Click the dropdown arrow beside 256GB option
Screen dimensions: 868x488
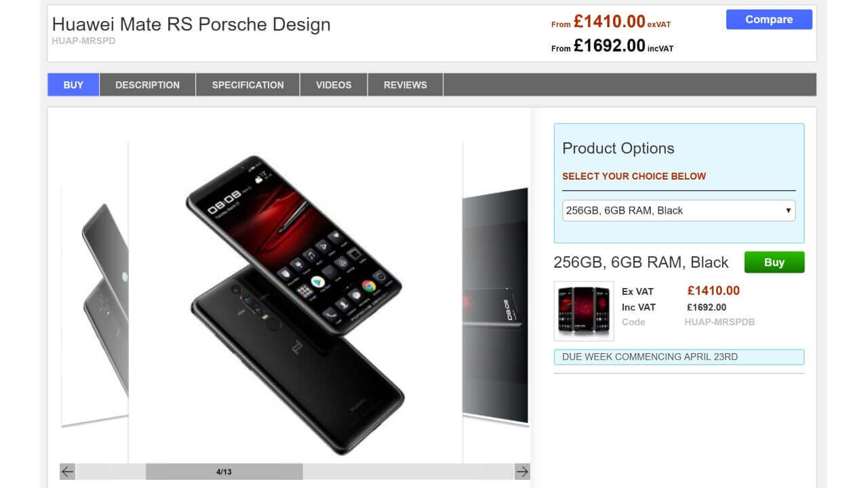coord(788,210)
